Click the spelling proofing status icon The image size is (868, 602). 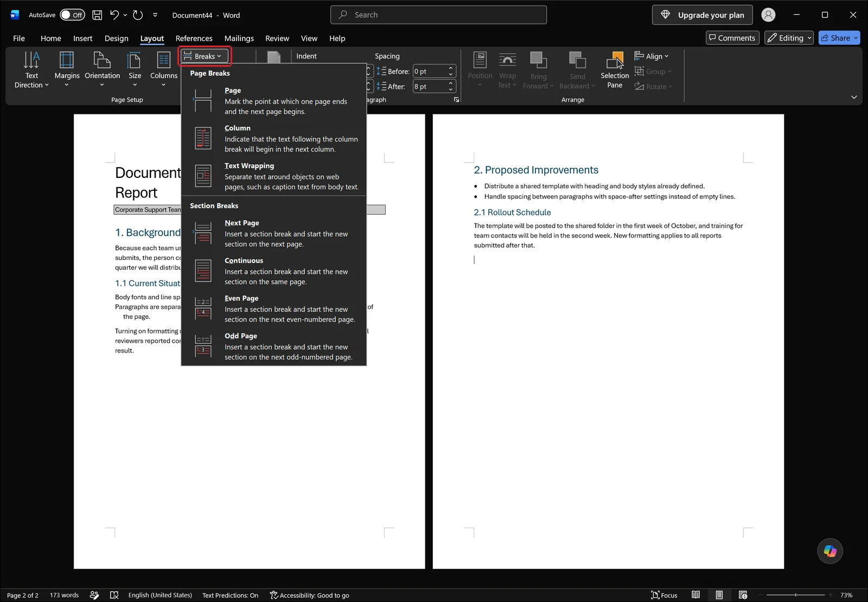click(114, 595)
